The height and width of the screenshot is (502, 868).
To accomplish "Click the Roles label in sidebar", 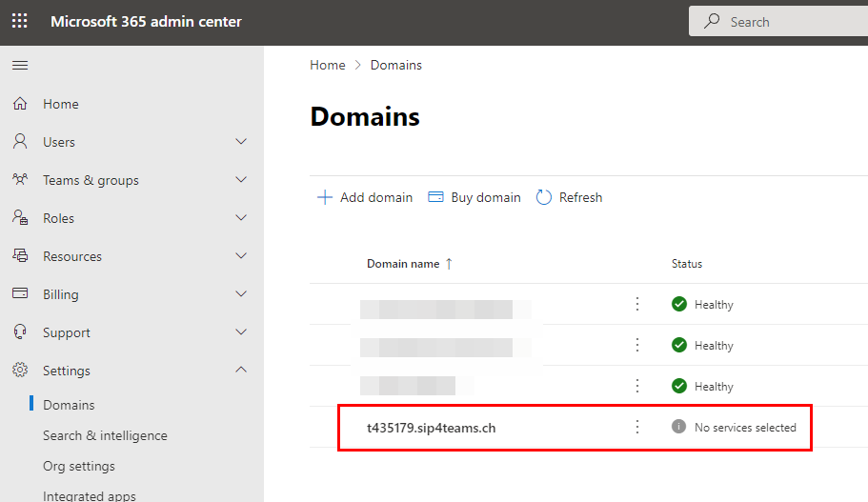I will [59, 218].
